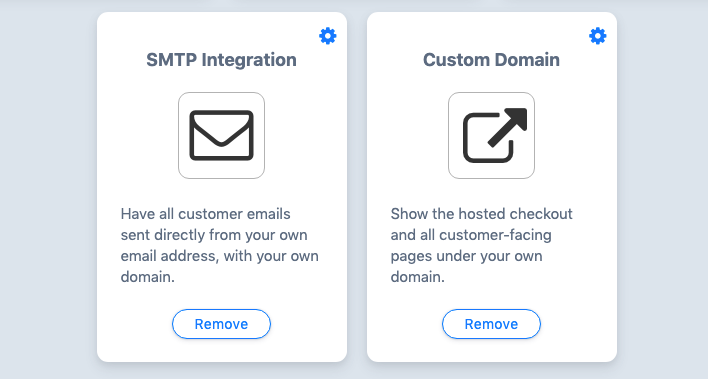Click the SMTP Integration card title
Screen dimensions: 708x379
point(221,60)
